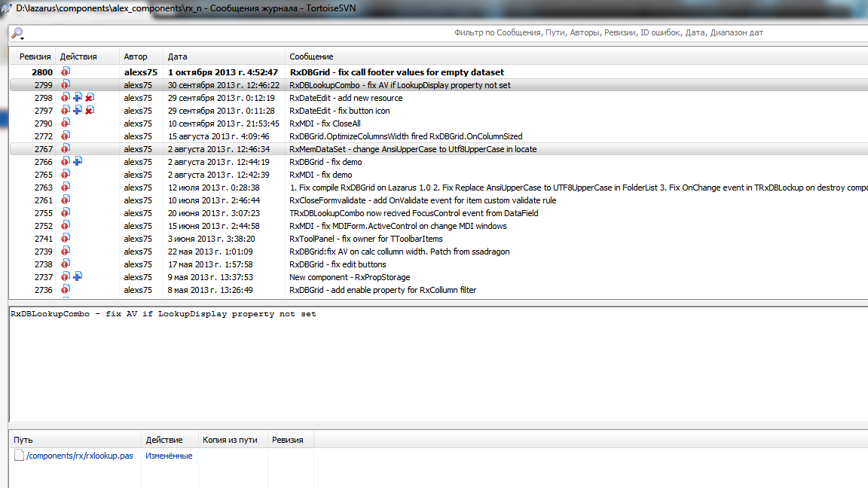Click the added icon in revision 2766
This screenshot has height=488, width=868.
click(x=78, y=162)
